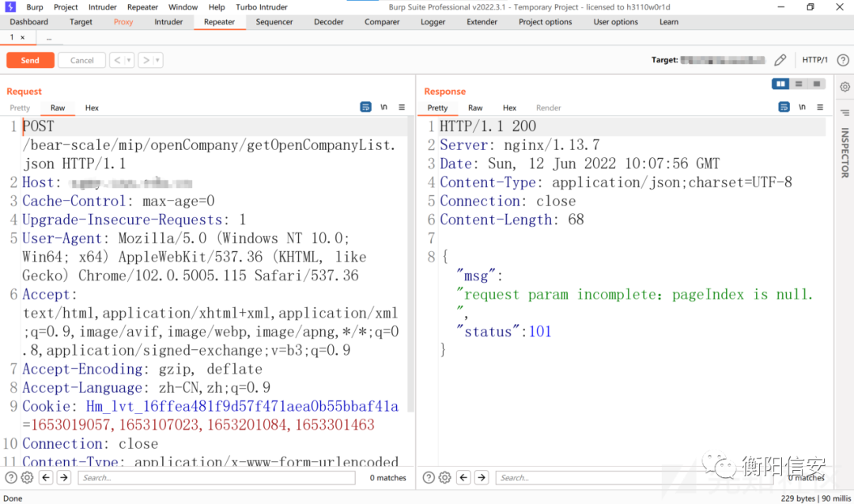
Task: Open the Help menu
Action: [216, 7]
